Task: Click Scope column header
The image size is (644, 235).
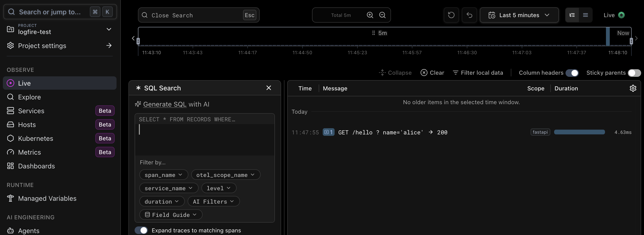Action: click(x=536, y=88)
